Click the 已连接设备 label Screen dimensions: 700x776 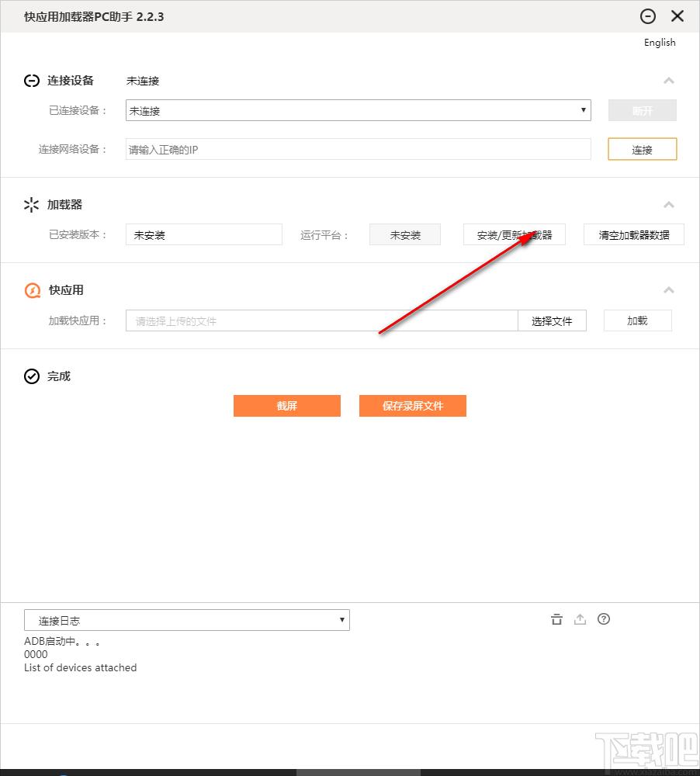78,110
